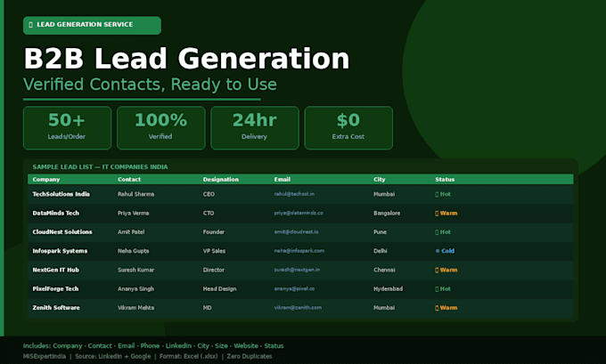The image size is (606, 364).
Task: Click the Chennai city cell
Action: click(x=384, y=270)
